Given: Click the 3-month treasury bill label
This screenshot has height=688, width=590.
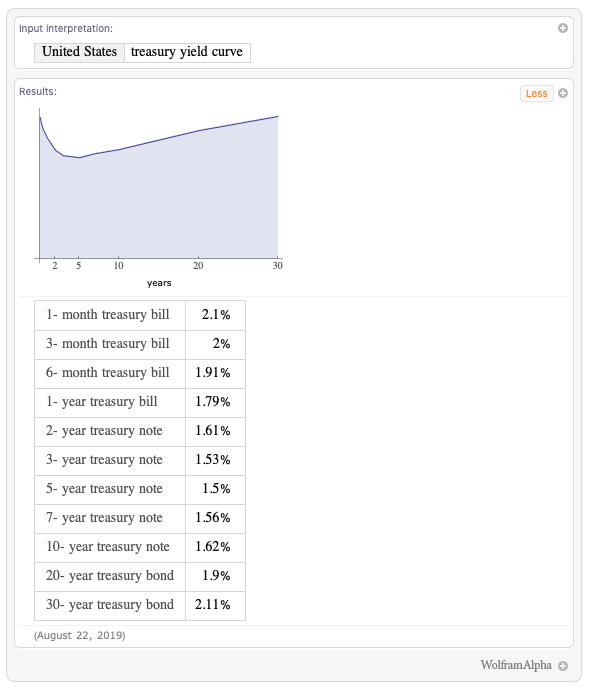Looking at the screenshot, I should 107,344.
